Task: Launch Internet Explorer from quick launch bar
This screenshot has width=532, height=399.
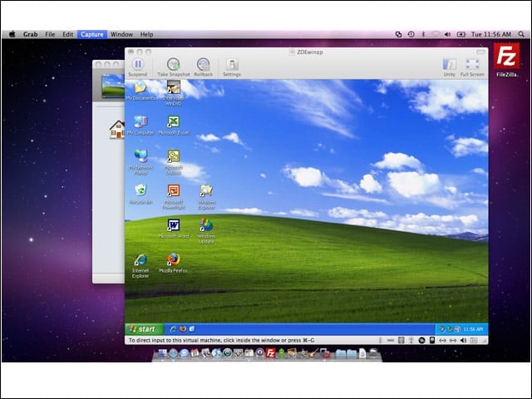Action: (x=173, y=329)
